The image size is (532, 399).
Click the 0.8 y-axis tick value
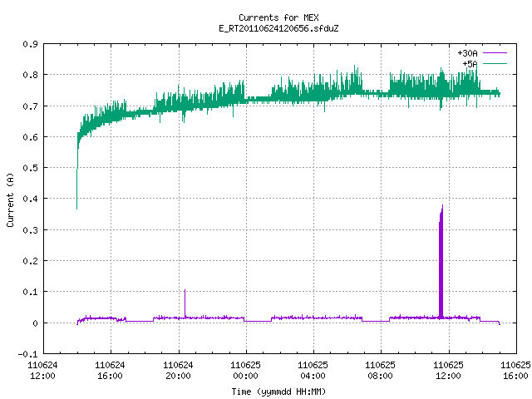click(x=30, y=75)
